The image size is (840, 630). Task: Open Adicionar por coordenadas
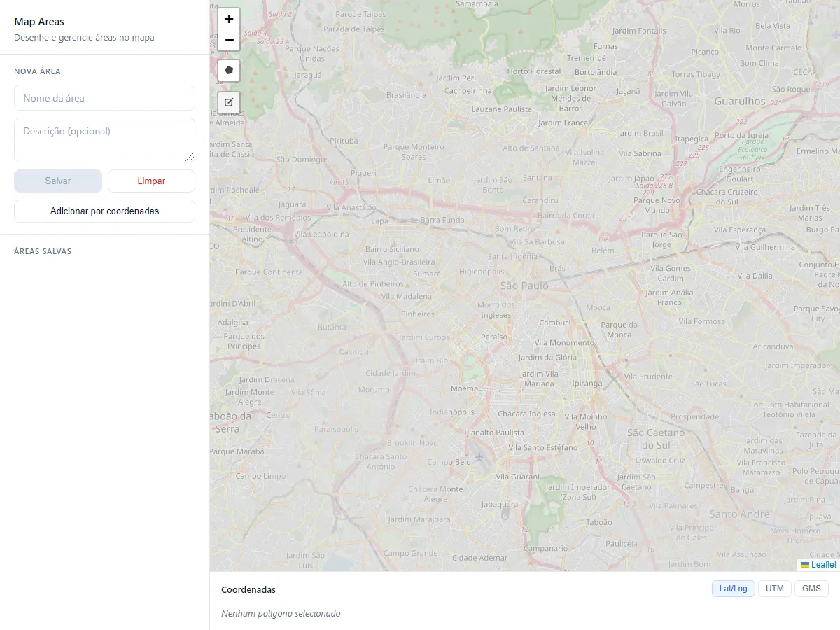pos(104,211)
